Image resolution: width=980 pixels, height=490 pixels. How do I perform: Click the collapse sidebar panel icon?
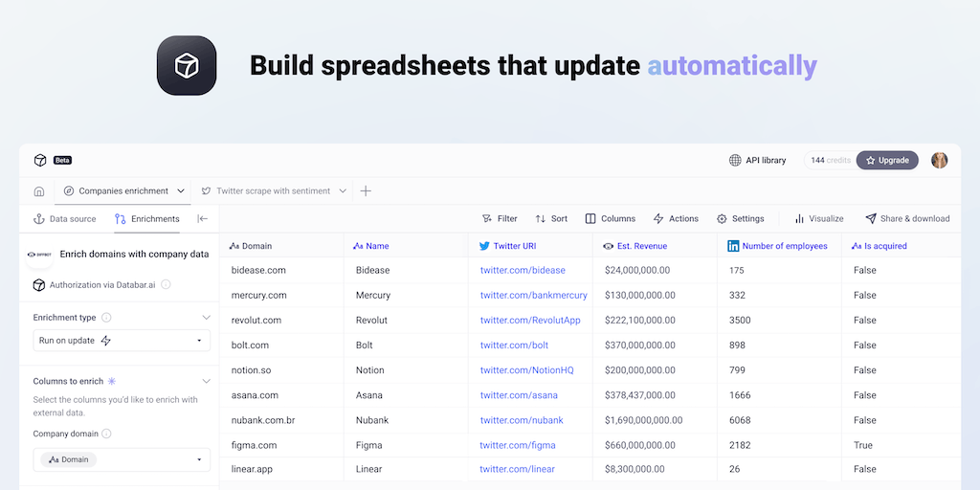click(203, 218)
